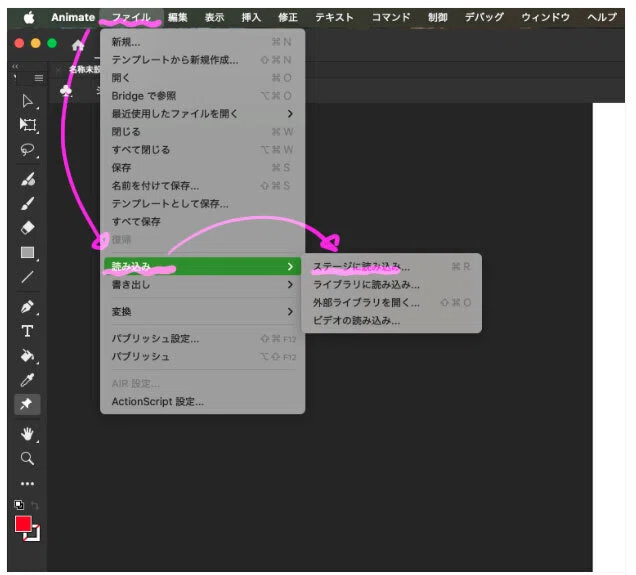Select the Pen tool
This screenshot has width=636, height=575.
[x=27, y=307]
